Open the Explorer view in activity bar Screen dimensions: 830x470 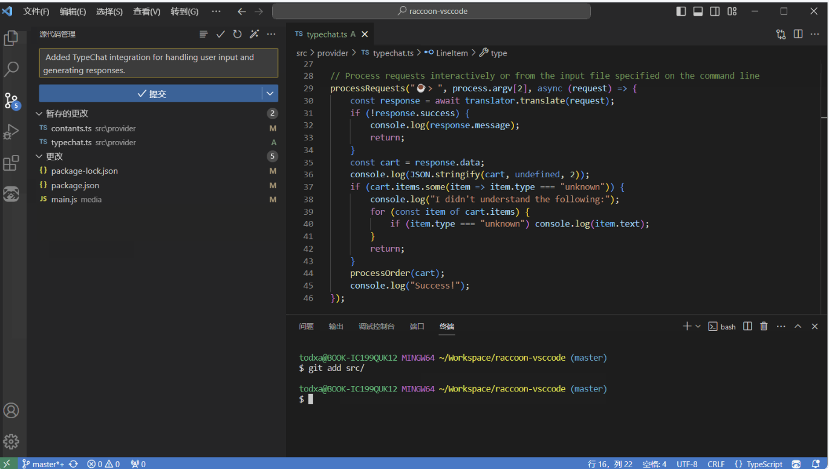click(x=12, y=38)
